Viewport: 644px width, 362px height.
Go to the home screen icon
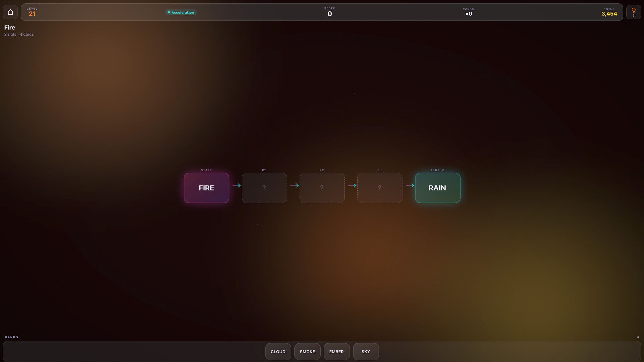pos(10,12)
